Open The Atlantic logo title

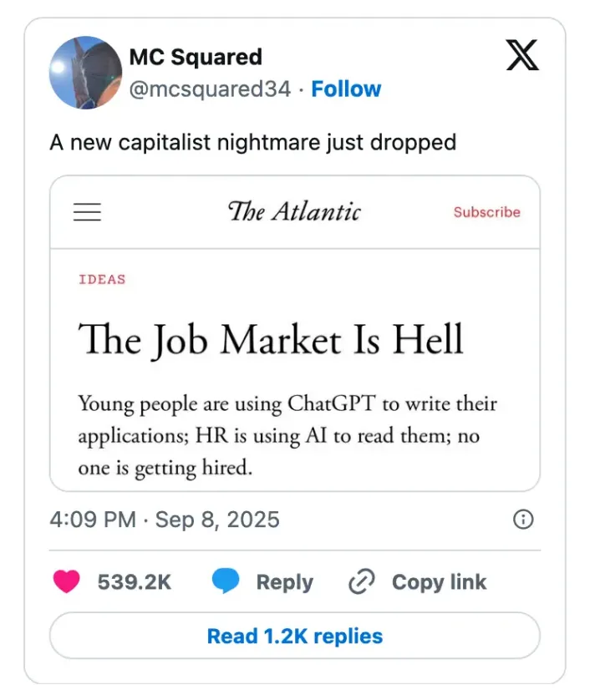[x=294, y=211]
